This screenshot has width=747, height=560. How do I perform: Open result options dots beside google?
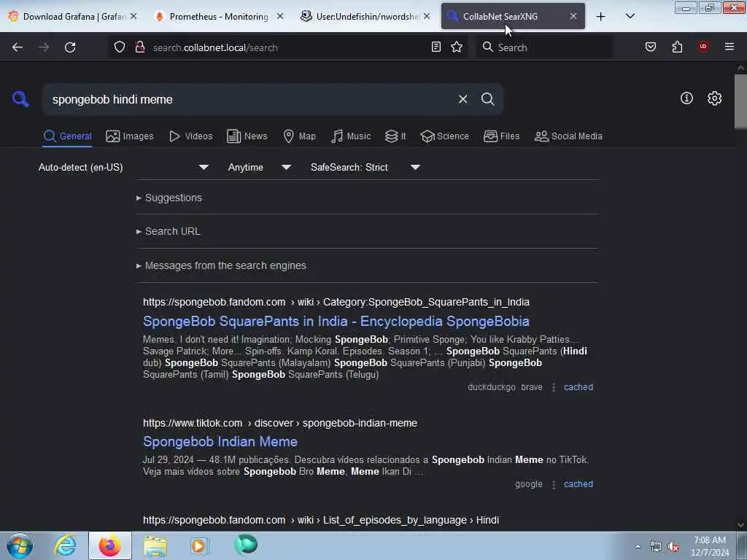(x=553, y=484)
